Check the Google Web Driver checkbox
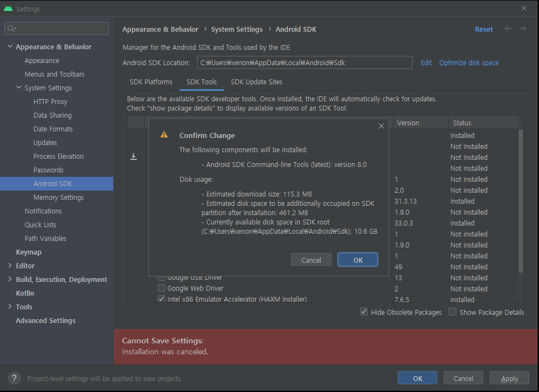The height and width of the screenshot is (392, 539). 161,288
